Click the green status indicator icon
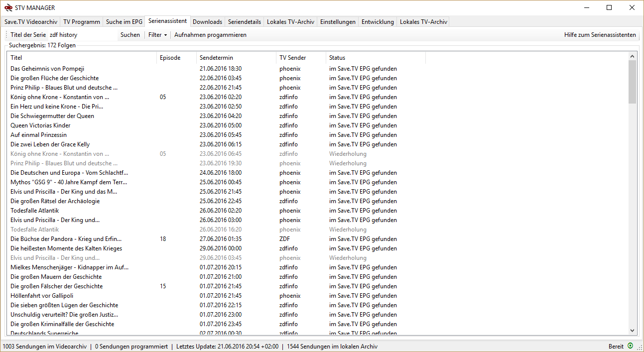This screenshot has width=644, height=352. [x=630, y=346]
